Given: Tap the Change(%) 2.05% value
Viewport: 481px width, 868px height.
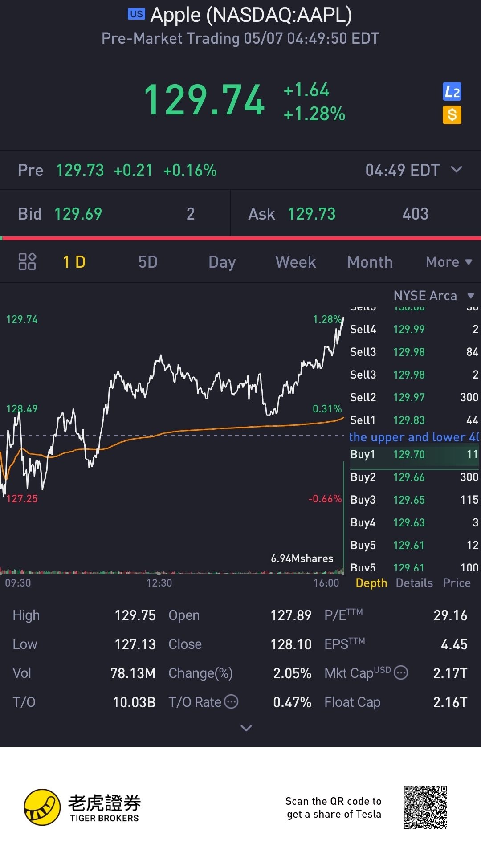Looking at the screenshot, I should (x=292, y=673).
